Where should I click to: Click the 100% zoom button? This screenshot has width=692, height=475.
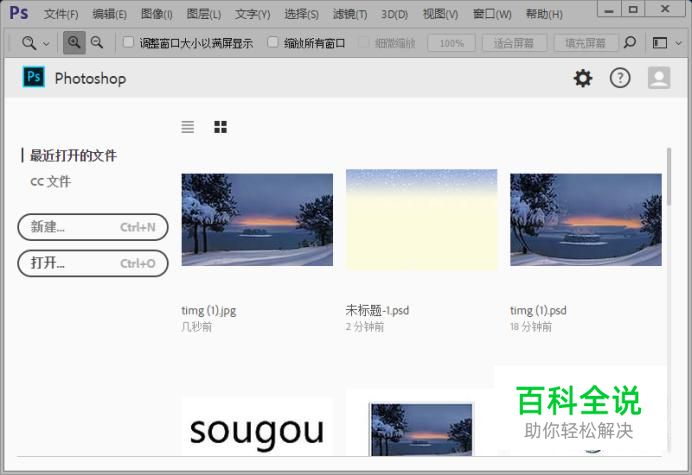451,43
